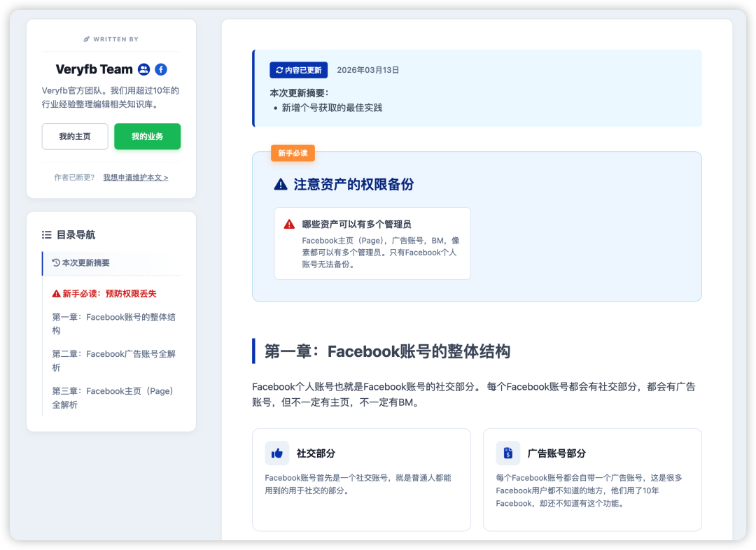Open the 我想申请维护本文 link
Viewport: 756px width, 550px height.
(135, 177)
